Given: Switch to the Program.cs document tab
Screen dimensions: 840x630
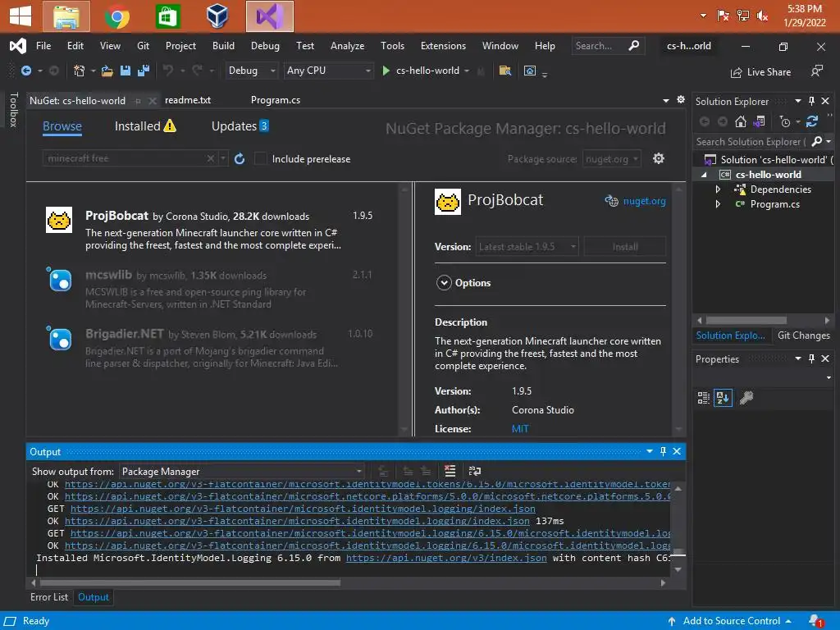Looking at the screenshot, I should click(276, 100).
